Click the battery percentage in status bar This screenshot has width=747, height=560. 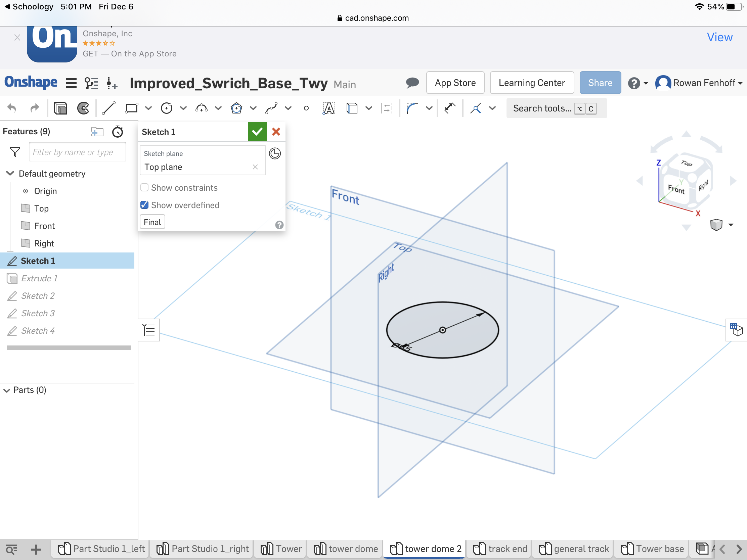pyautogui.click(x=715, y=6)
